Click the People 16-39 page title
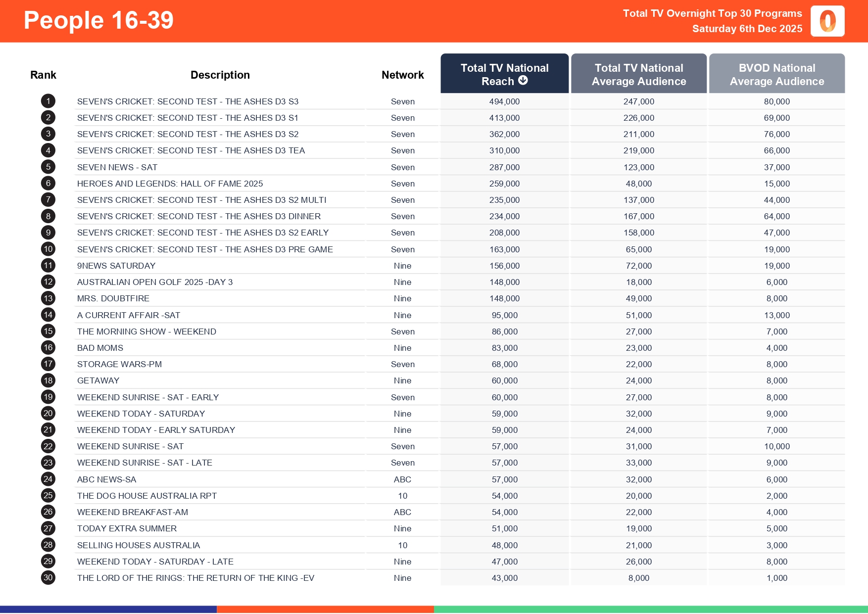This screenshot has height=614, width=868. [x=98, y=20]
